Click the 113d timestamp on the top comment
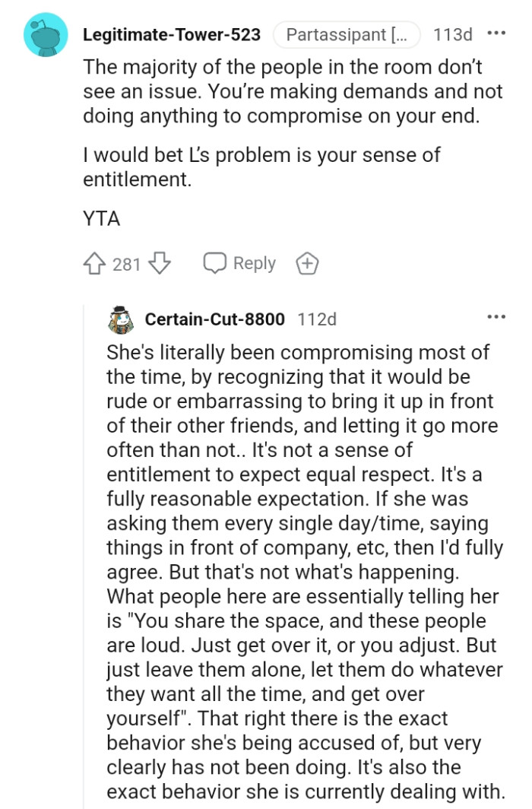 point(452,34)
